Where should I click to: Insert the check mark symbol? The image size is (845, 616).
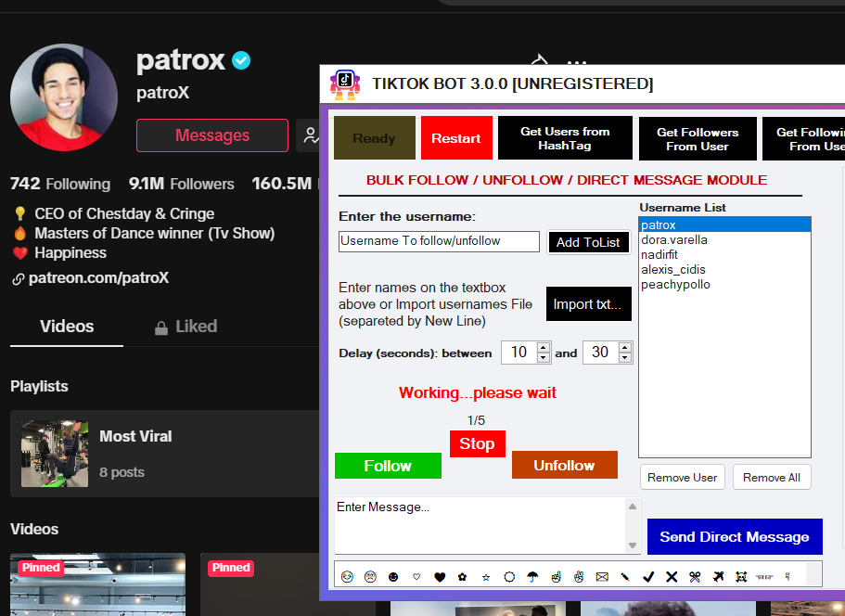pyautogui.click(x=648, y=577)
